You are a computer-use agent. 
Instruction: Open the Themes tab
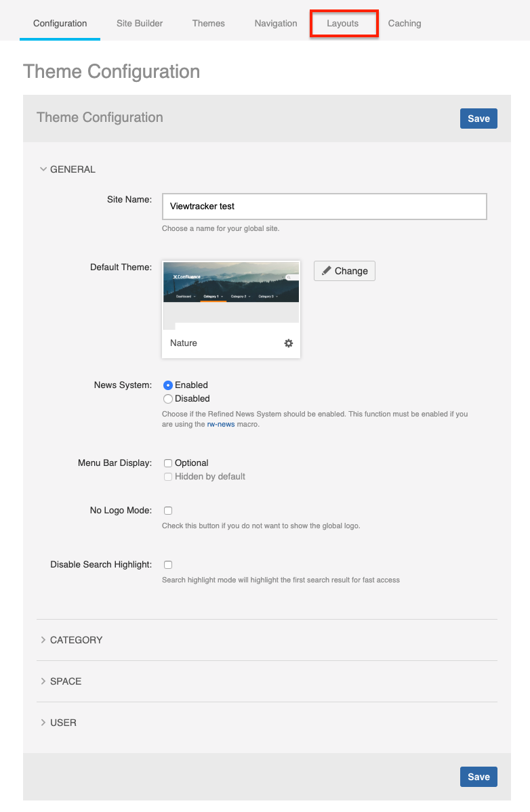209,23
